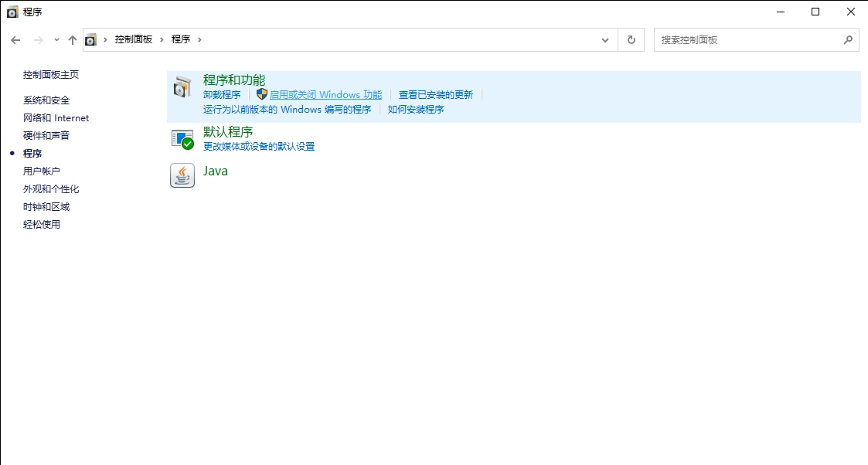
Task: Open the recent pages dropdown arrow
Action: point(55,39)
